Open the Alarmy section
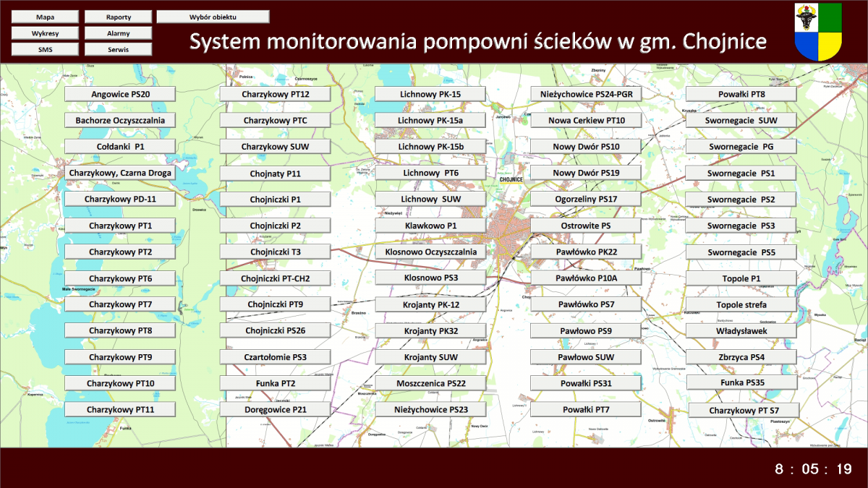Screen dimensions: 868x488 tap(119, 33)
